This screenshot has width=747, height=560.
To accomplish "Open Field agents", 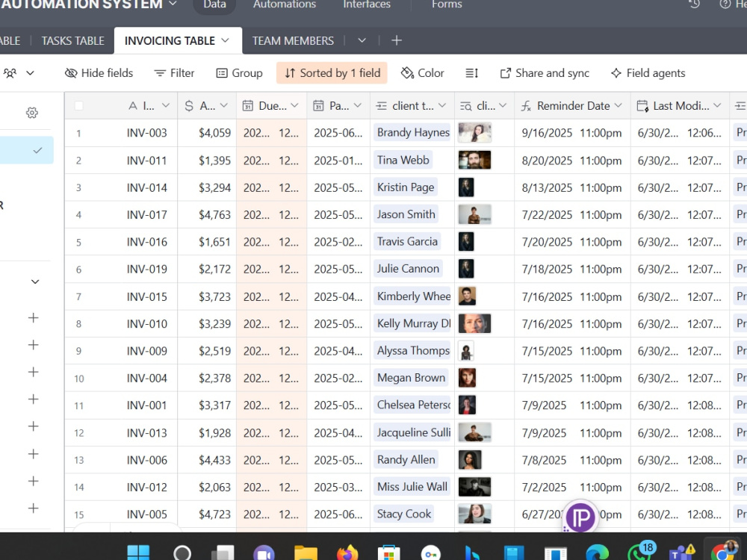I will pyautogui.click(x=648, y=73).
